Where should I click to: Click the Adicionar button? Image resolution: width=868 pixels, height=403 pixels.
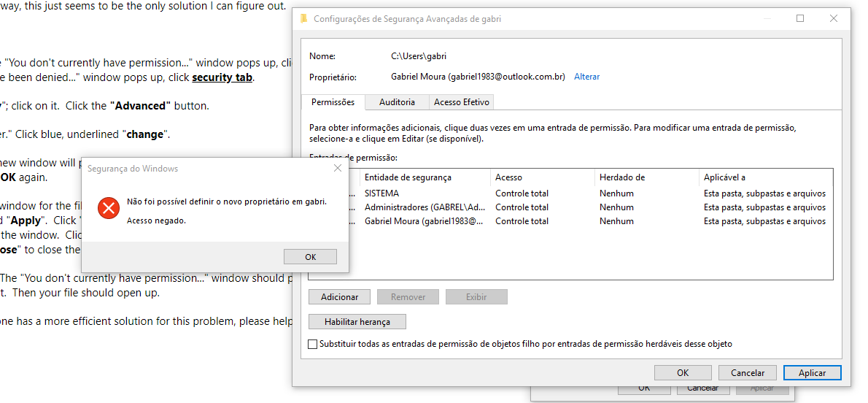339,296
